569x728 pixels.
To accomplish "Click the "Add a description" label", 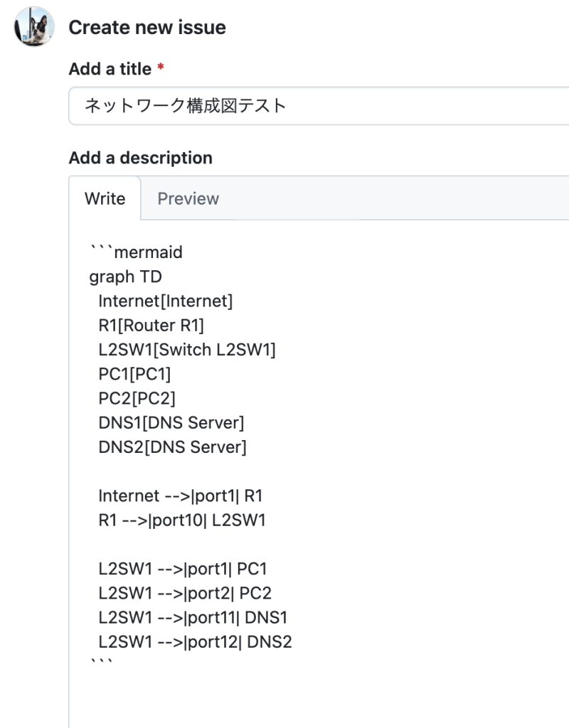I will point(141,158).
